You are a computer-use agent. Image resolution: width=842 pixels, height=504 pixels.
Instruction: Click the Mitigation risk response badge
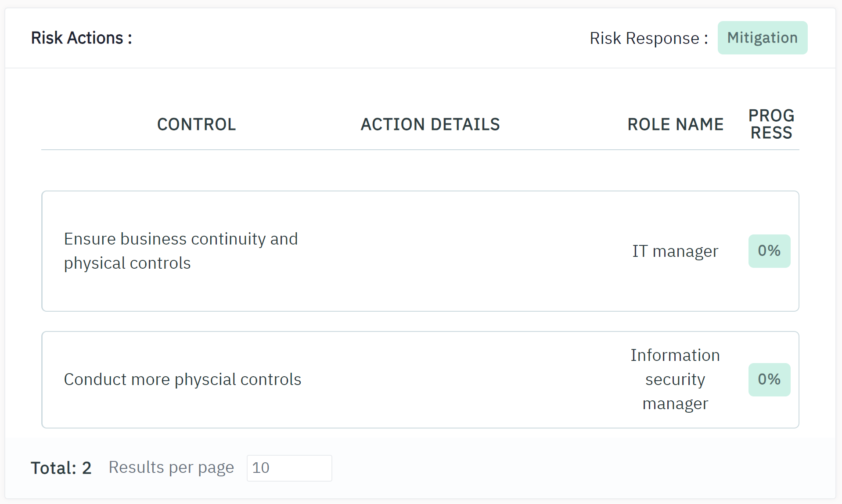762,38
